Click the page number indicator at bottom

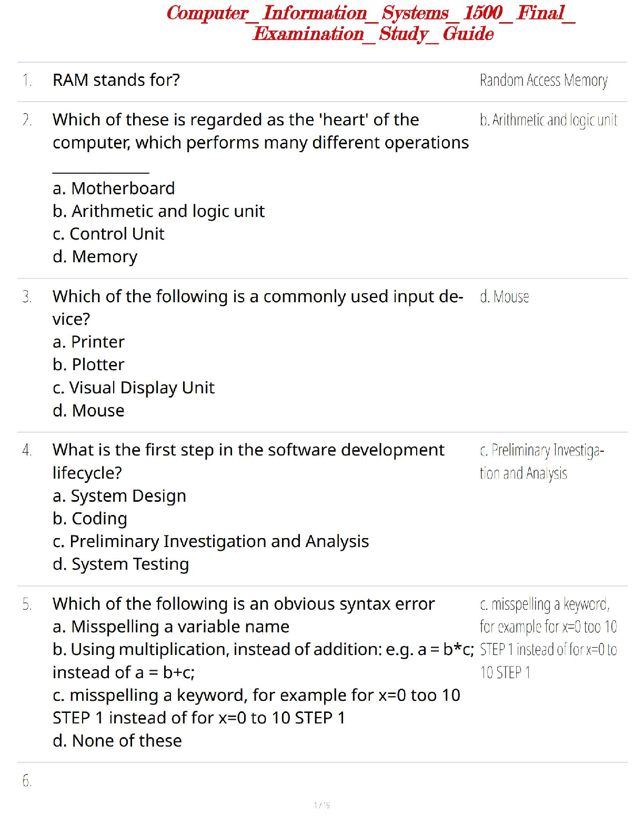point(321,805)
